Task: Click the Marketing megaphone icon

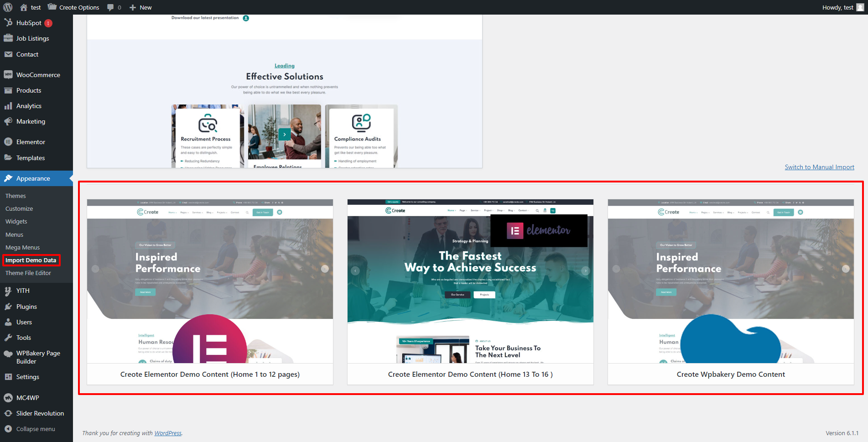Action: tap(8, 121)
